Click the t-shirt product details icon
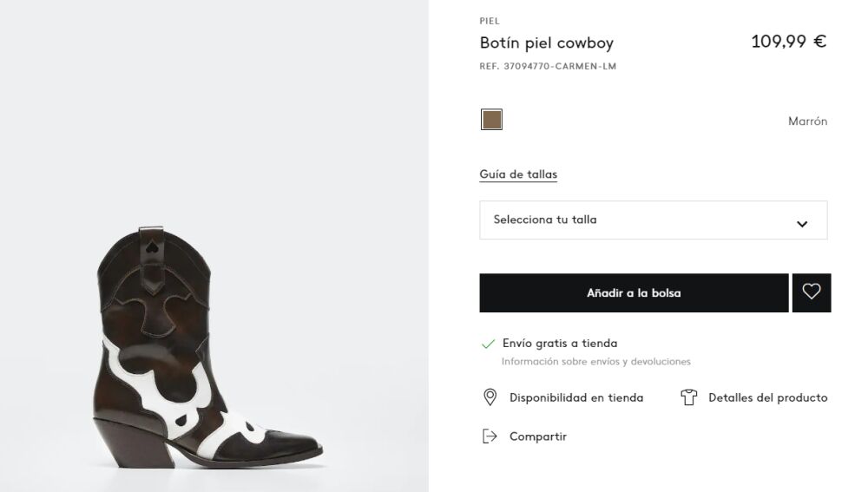868x492 pixels. pos(689,397)
